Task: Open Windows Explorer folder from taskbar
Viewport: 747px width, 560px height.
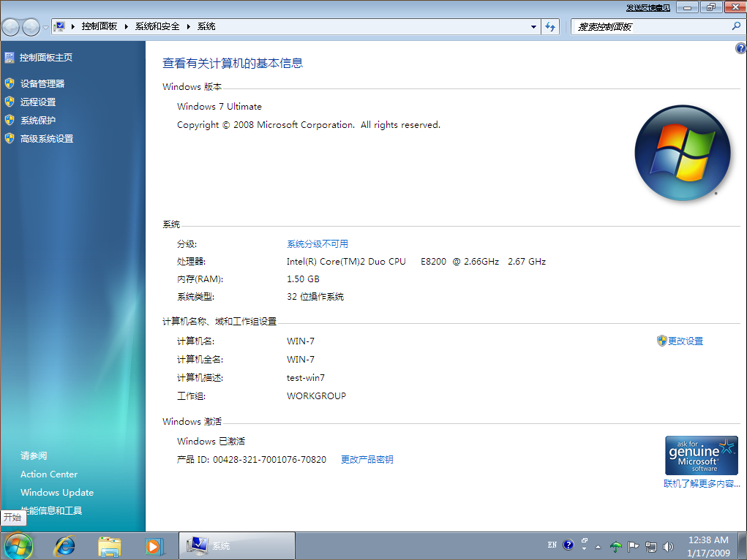Action: point(110,546)
